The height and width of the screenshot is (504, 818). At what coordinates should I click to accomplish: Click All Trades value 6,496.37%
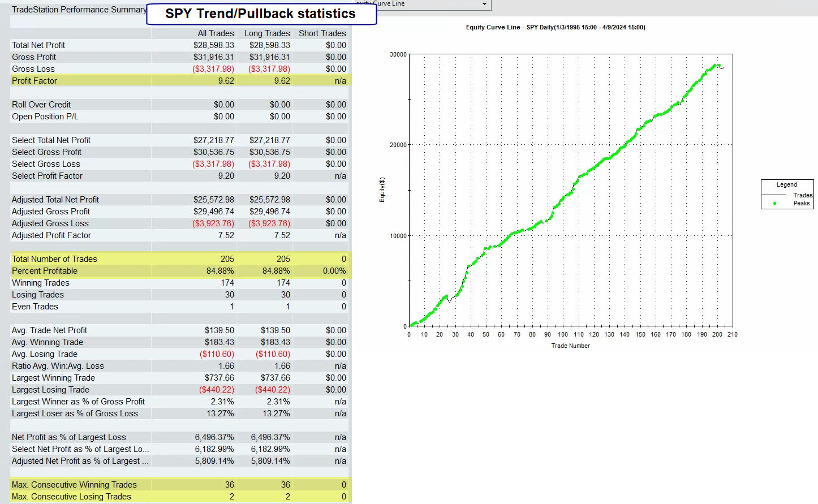coord(214,437)
